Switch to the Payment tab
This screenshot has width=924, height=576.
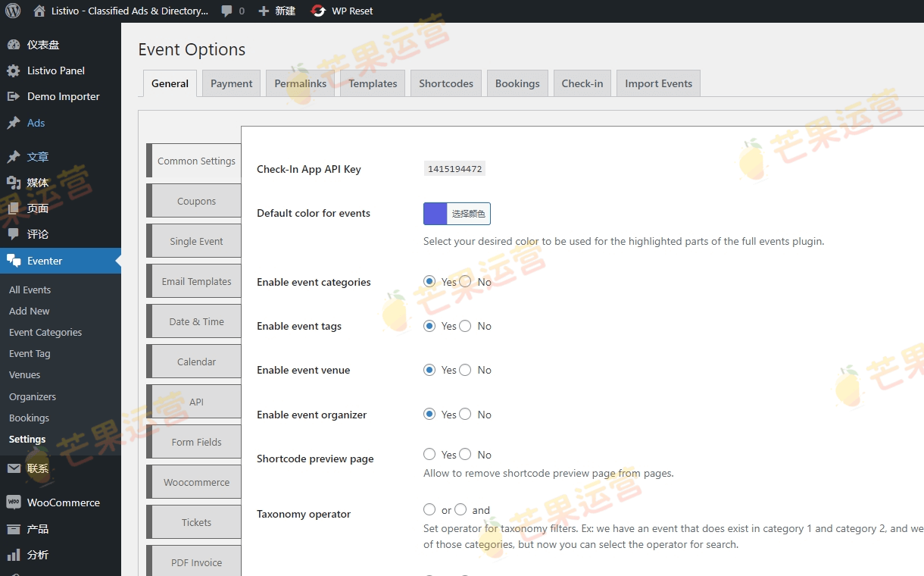click(231, 83)
